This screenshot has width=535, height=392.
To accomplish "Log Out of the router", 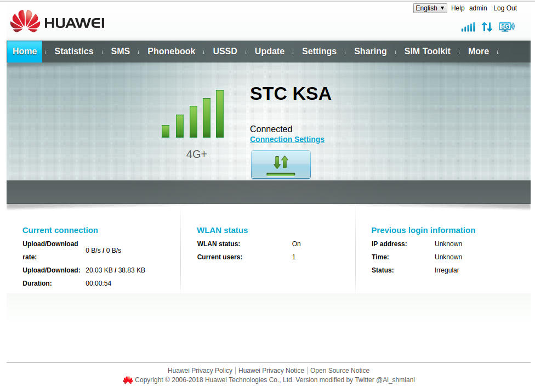I will (x=505, y=8).
